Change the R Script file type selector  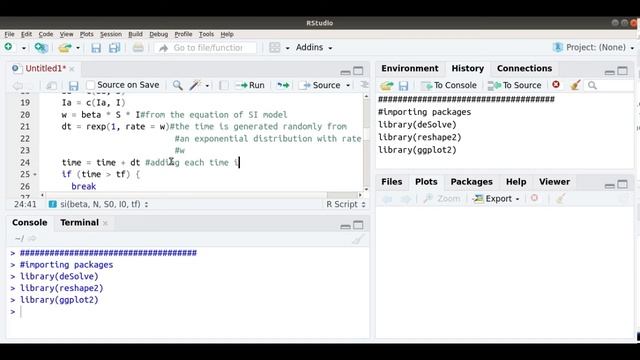(x=346, y=204)
